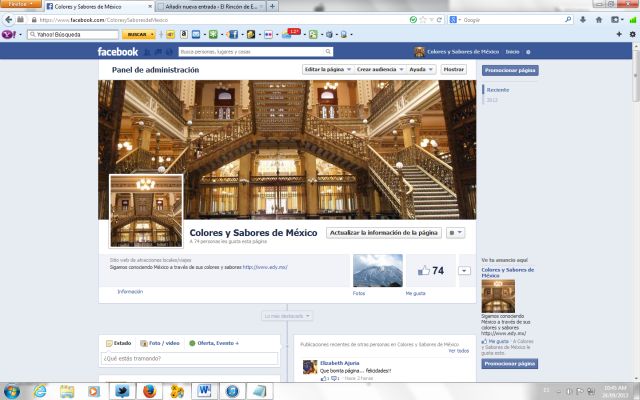640x400 pixels.
Task: Open the downloads arrow icon
Action: (583, 20)
